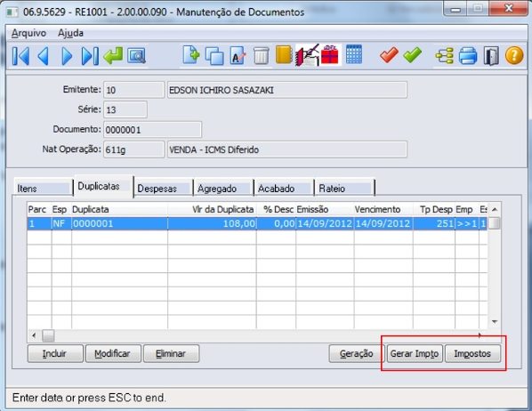Click the yellow hierarchy tree icon
The image size is (532, 411).
point(445,56)
